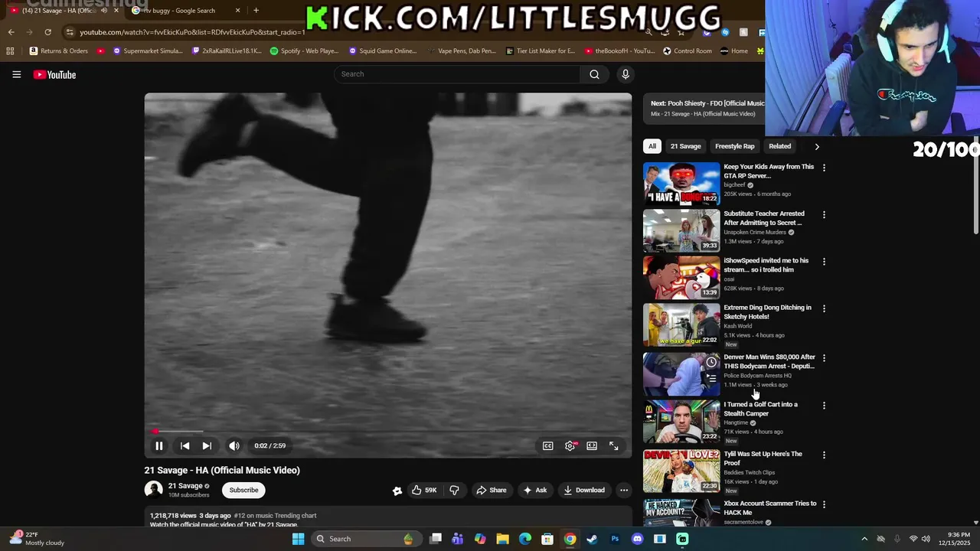
Task: Open Returns & Orders bookmark
Action: click(x=59, y=51)
